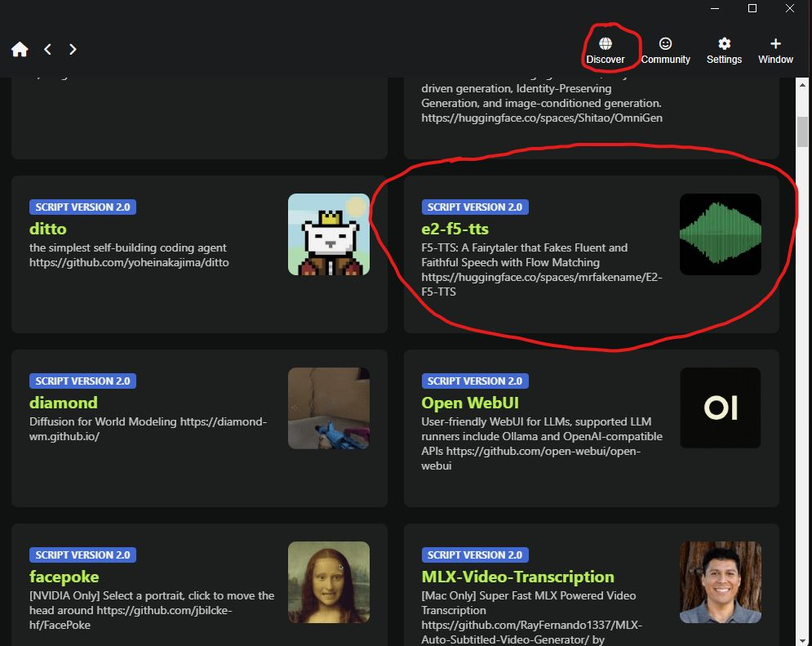
Task: Click the huggingface.co/spaces/Shitao/OmniGen URL text
Action: click(x=542, y=118)
